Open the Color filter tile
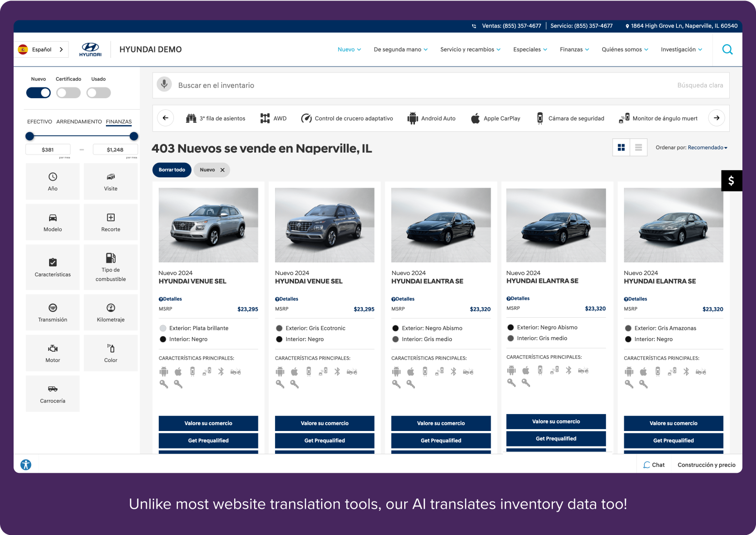The height and width of the screenshot is (535, 756). coord(111,353)
